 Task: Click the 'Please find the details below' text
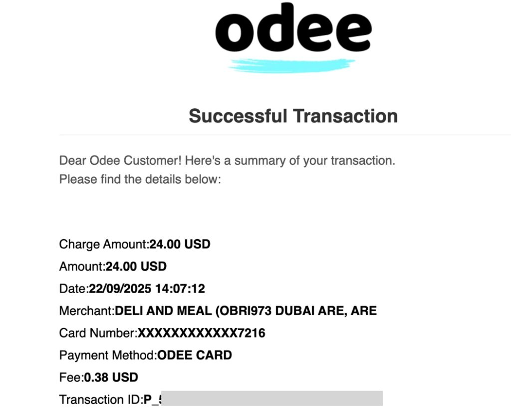pos(140,179)
